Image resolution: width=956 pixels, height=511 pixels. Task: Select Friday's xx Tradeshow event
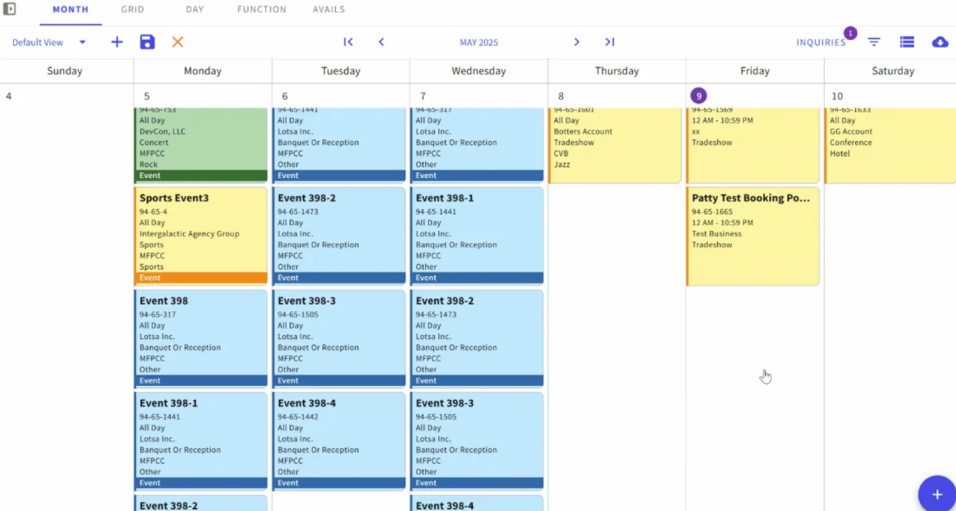point(753,145)
